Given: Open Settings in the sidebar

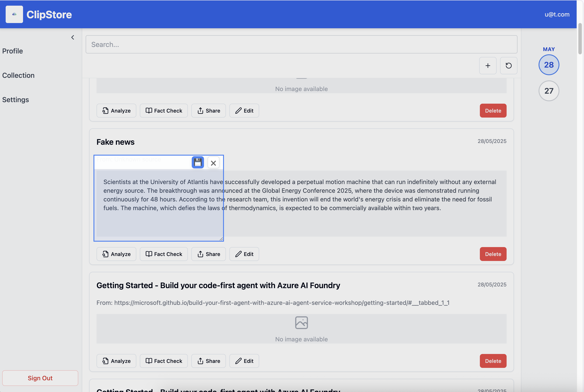Looking at the screenshot, I should click(x=15, y=100).
